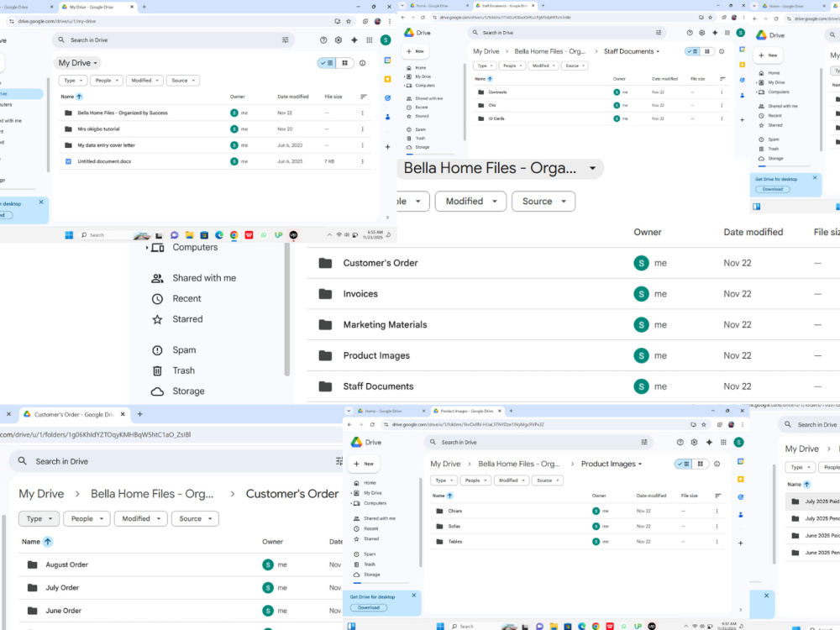Open more actions for CVs folder
This screenshot has width=840, height=630.
pyautogui.click(x=722, y=106)
